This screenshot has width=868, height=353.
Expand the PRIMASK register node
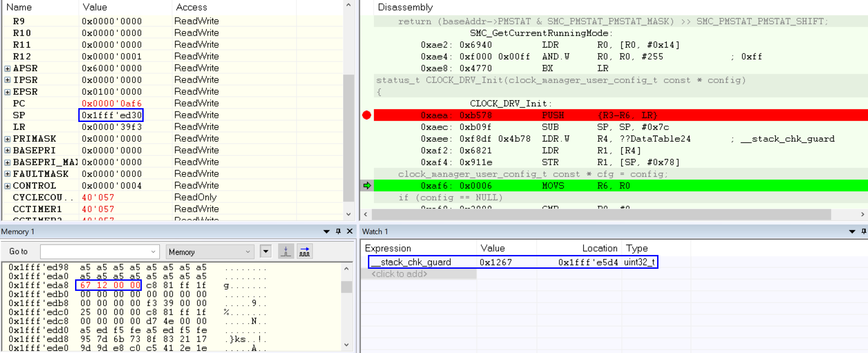point(7,139)
